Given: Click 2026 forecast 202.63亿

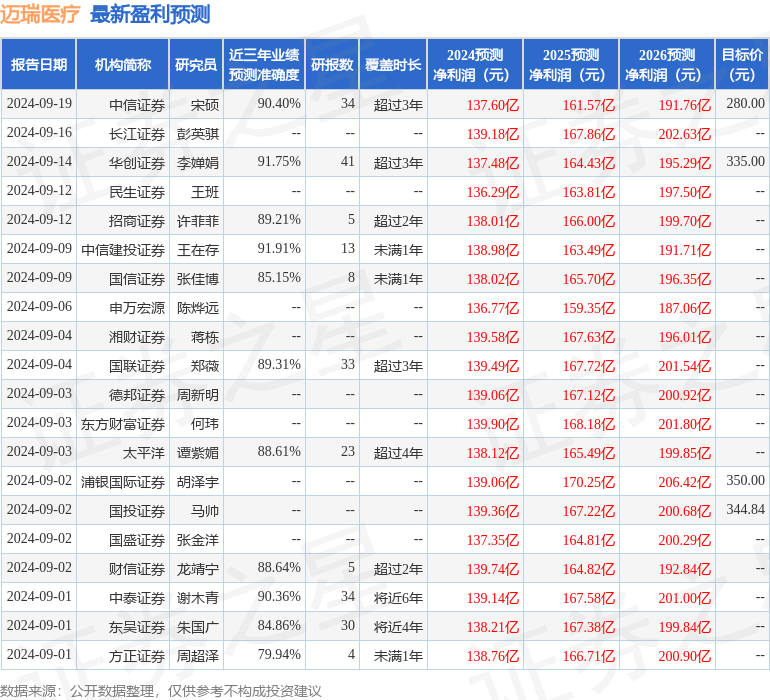Looking at the screenshot, I should (685, 134).
